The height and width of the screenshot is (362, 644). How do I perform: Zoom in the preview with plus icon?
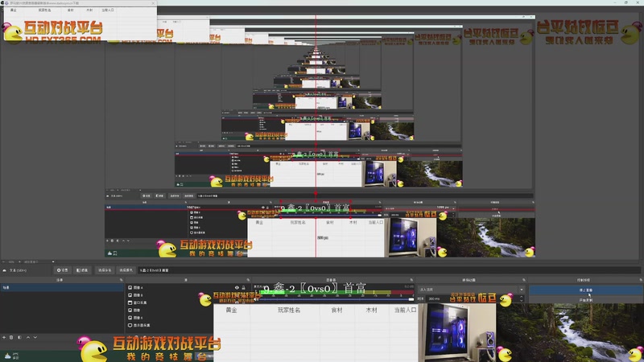(19, 262)
